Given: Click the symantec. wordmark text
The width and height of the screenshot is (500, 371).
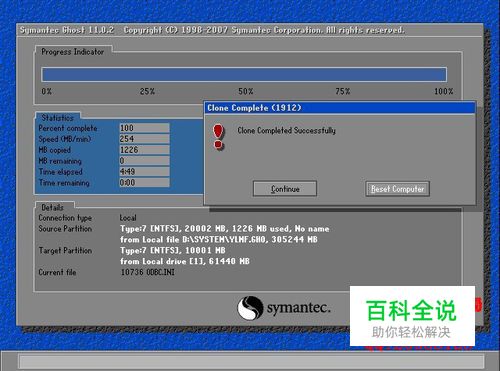Looking at the screenshot, I should click(x=299, y=307).
